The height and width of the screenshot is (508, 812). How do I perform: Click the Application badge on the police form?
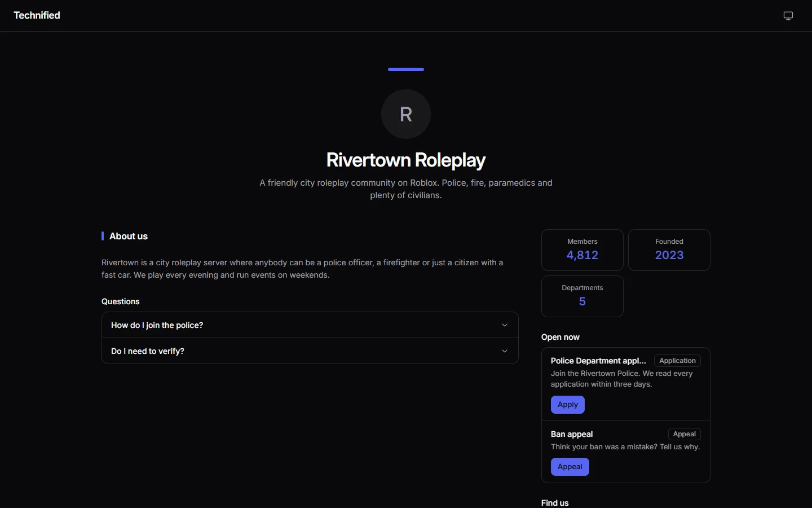tap(677, 361)
